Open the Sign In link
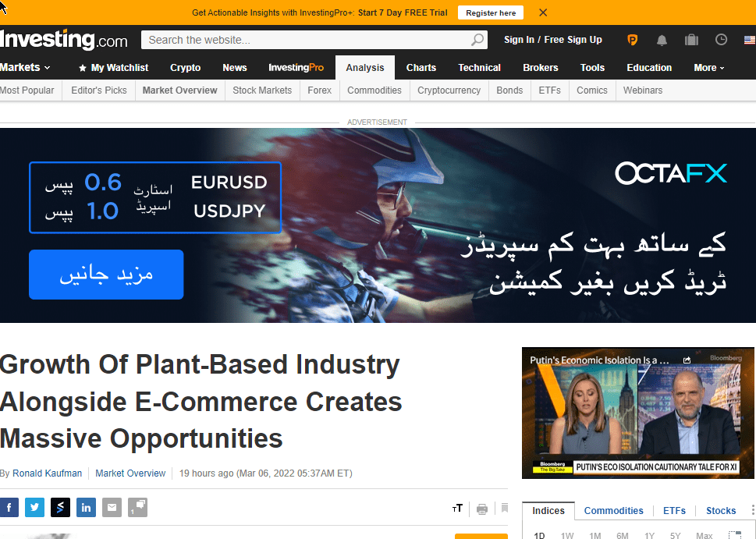Screen dimensions: 756x539 click(519, 40)
